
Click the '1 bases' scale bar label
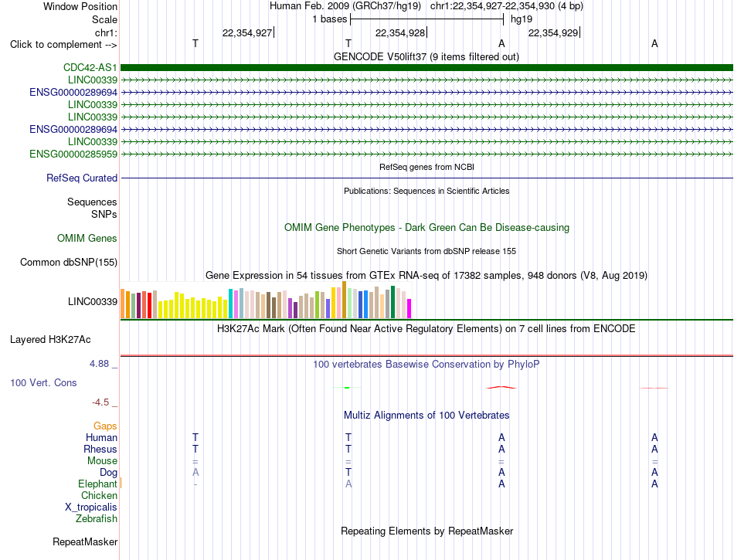[330, 19]
